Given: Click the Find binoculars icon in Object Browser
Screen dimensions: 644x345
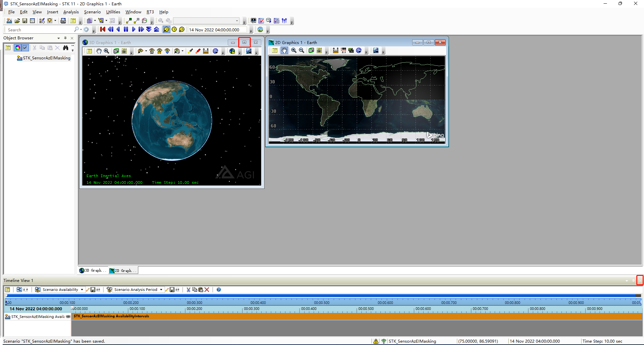Looking at the screenshot, I should pos(66,48).
